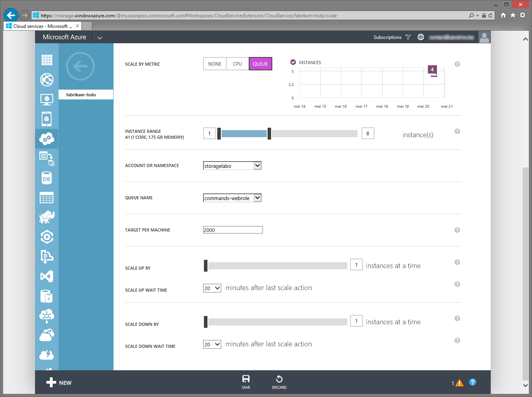
Task: Open Service Bus icon in sidebar
Action: [x=47, y=257]
